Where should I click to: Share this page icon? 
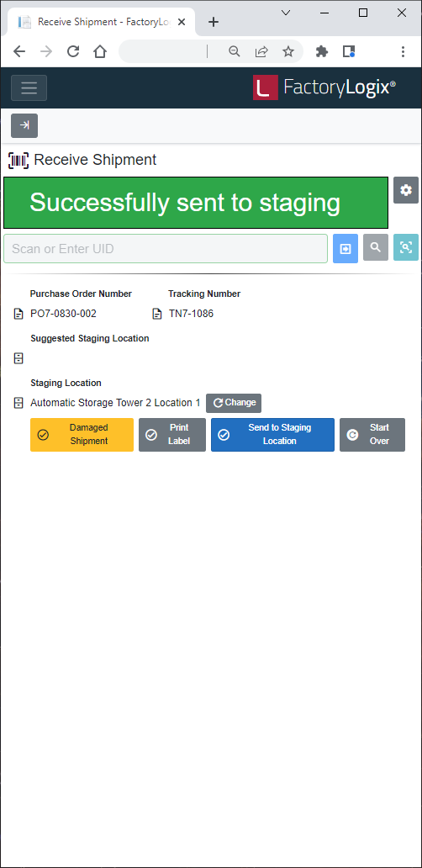coord(261,51)
